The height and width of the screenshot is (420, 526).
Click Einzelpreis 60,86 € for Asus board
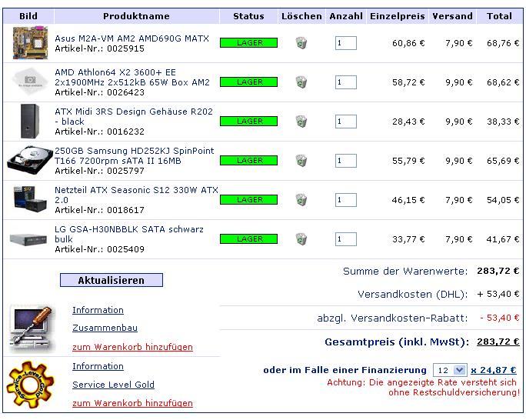[x=408, y=43]
